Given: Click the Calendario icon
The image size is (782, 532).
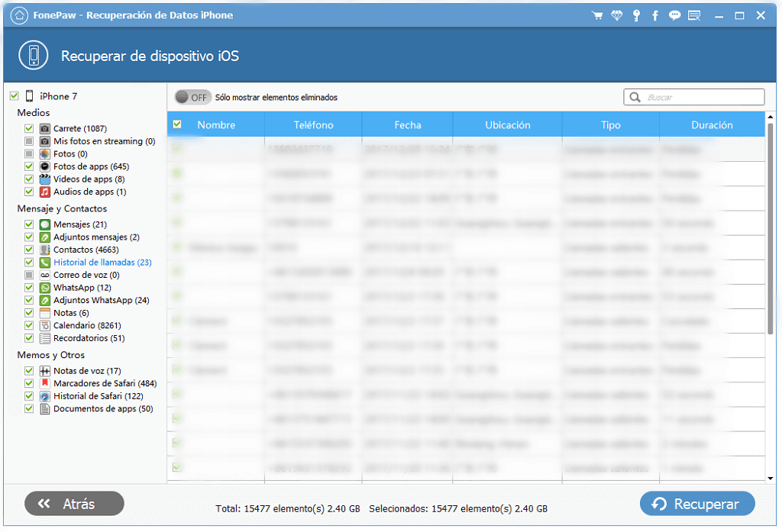Looking at the screenshot, I should click(45, 326).
